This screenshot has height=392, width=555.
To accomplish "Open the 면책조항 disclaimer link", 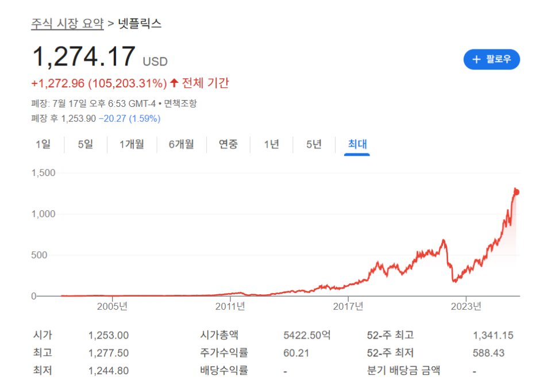I will tap(180, 103).
